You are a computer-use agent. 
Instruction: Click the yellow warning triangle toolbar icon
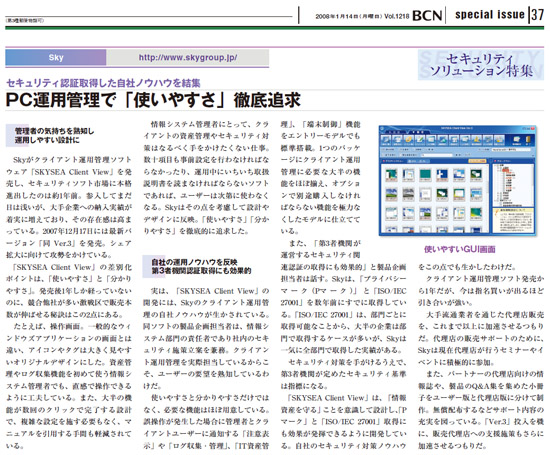(476, 140)
